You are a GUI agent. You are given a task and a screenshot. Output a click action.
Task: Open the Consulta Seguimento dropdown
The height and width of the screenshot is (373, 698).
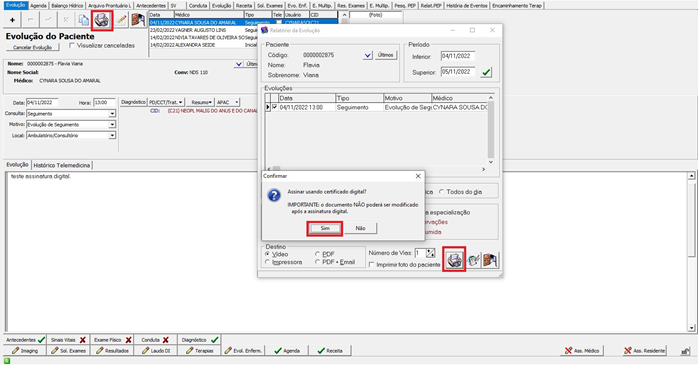tap(112, 114)
